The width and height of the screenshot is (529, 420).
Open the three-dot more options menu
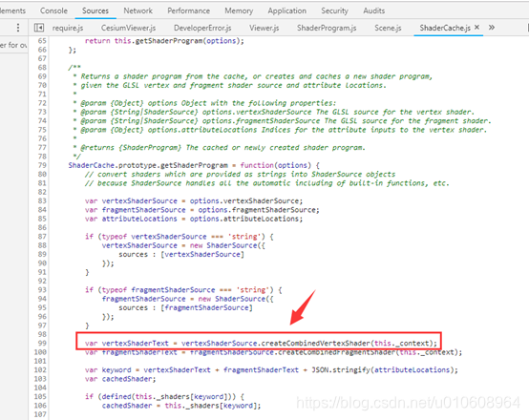coord(18,28)
